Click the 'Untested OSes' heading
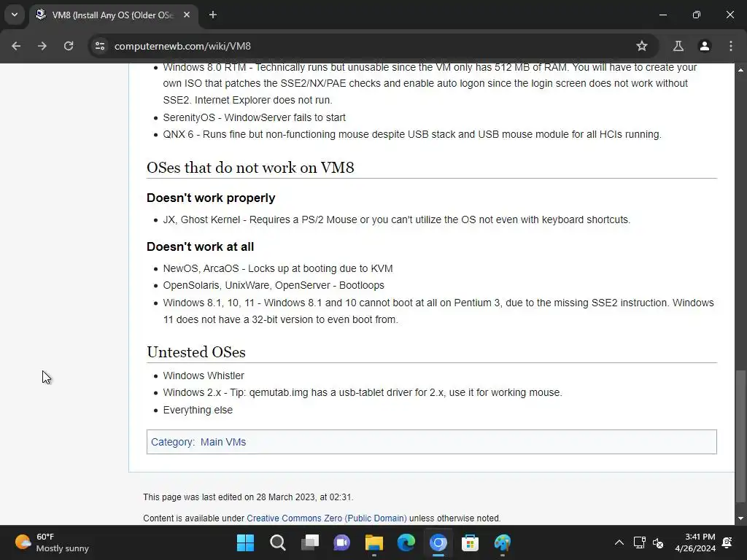747x560 pixels. pyautogui.click(x=196, y=352)
